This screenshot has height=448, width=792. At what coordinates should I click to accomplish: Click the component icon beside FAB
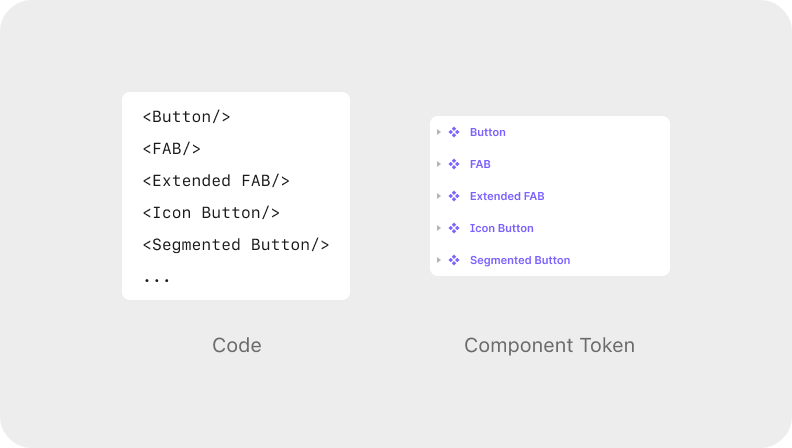click(x=453, y=164)
